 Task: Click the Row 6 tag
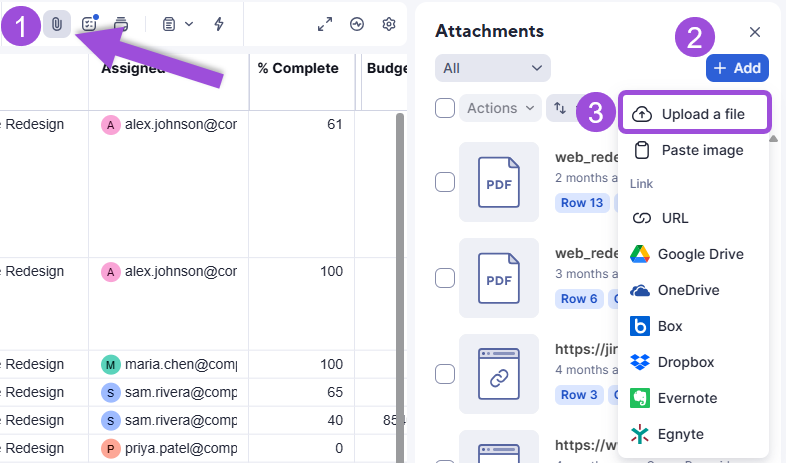point(579,299)
